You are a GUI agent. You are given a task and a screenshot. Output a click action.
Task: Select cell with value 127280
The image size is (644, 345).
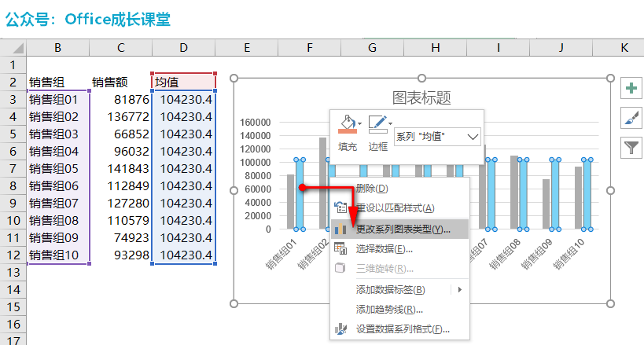(121, 203)
